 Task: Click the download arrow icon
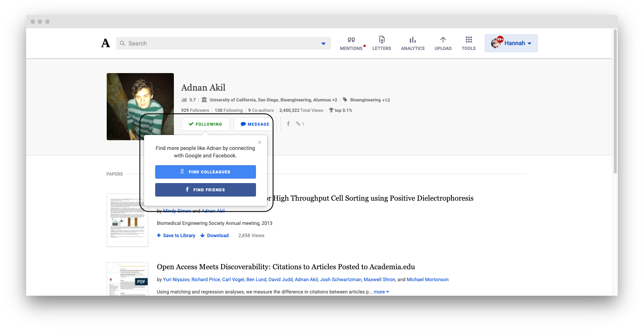pos(202,235)
